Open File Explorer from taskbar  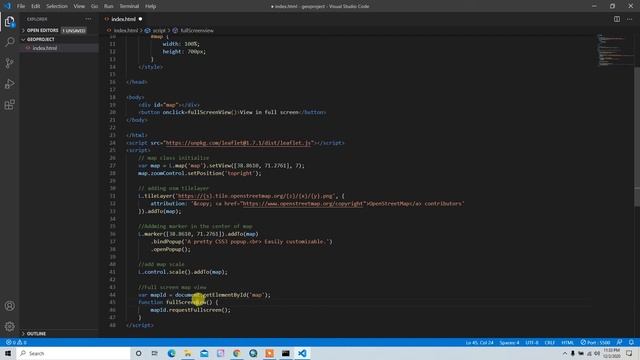pyautogui.click(x=188, y=353)
